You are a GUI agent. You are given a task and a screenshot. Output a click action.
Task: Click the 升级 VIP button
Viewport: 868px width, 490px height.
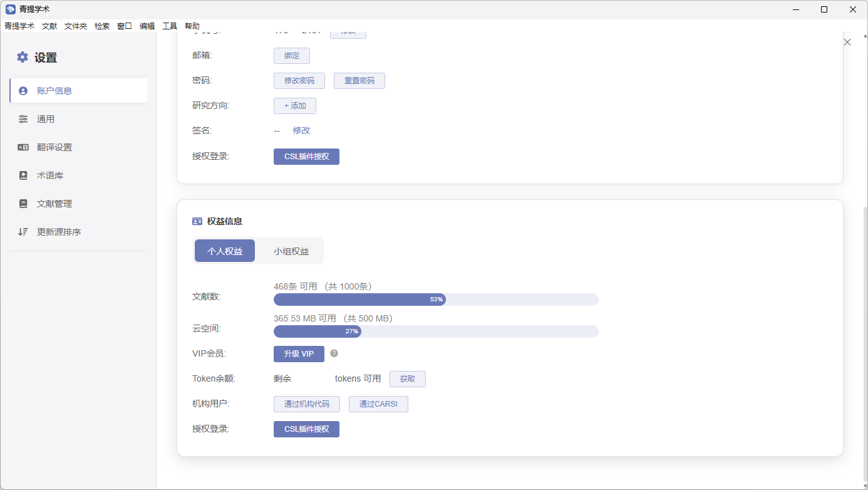(299, 354)
